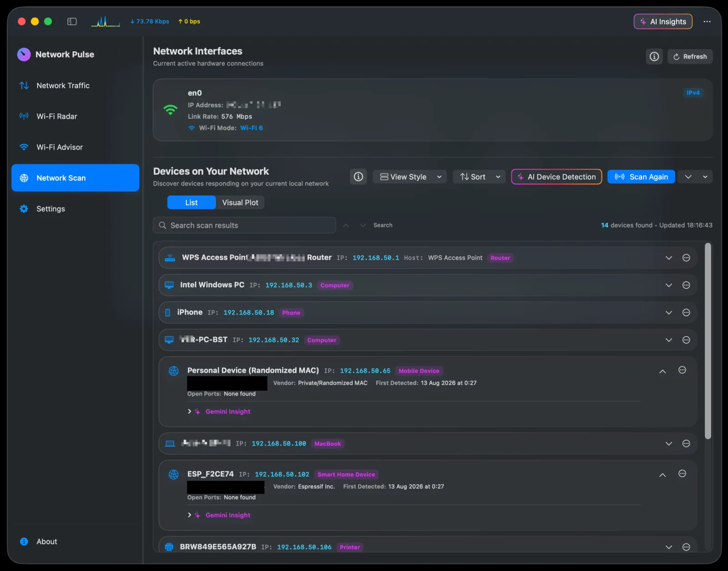Open more options for WPS Access Point row
728x571 pixels.
[x=686, y=258]
